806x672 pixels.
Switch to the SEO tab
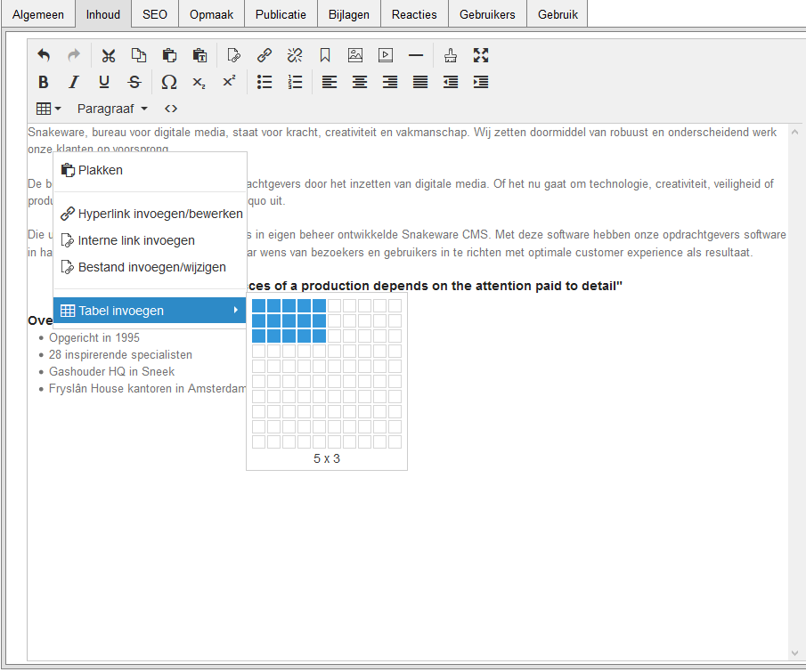[155, 14]
